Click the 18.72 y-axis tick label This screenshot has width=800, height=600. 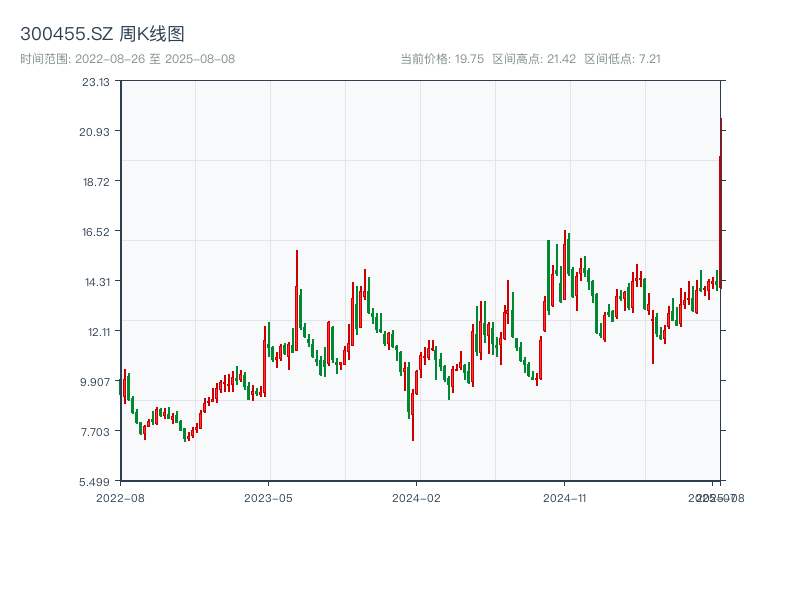(x=96, y=182)
